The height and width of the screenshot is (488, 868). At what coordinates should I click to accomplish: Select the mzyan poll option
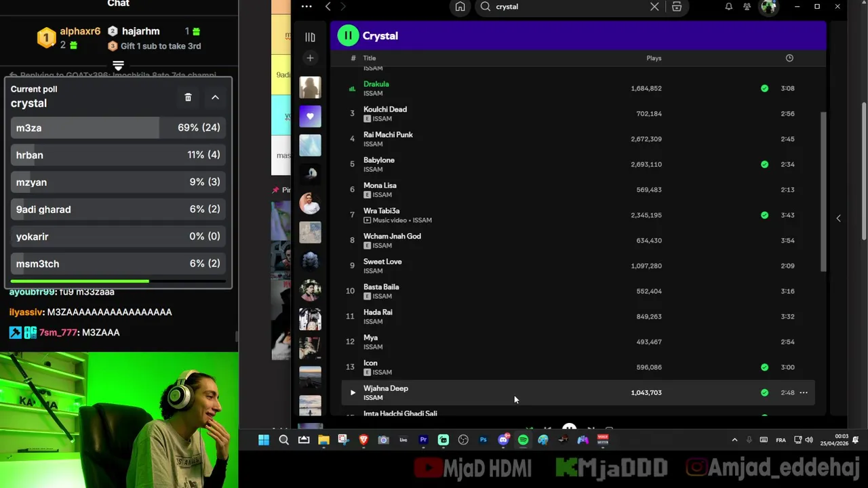[118, 182]
